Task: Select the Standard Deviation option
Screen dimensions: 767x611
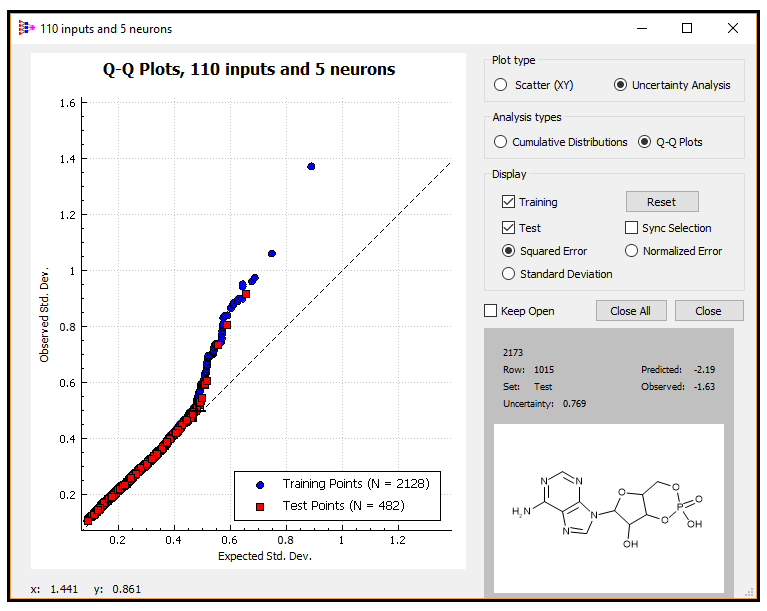Action: pos(557,274)
